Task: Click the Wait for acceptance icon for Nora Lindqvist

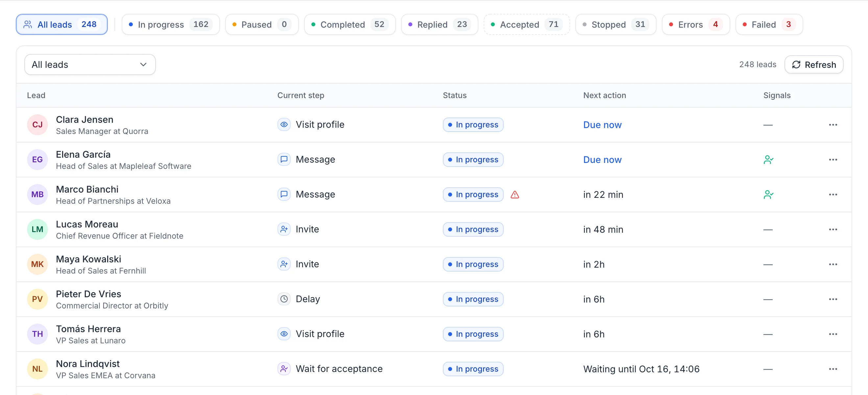Action: 284,369
